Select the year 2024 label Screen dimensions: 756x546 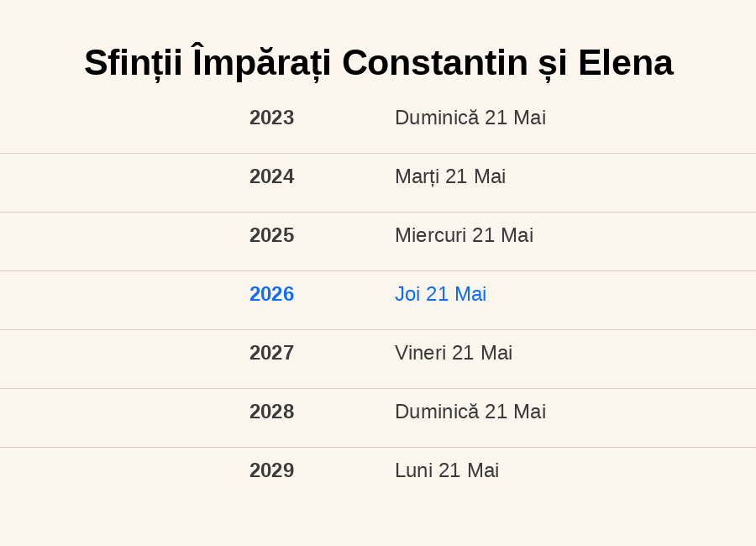[x=271, y=176]
